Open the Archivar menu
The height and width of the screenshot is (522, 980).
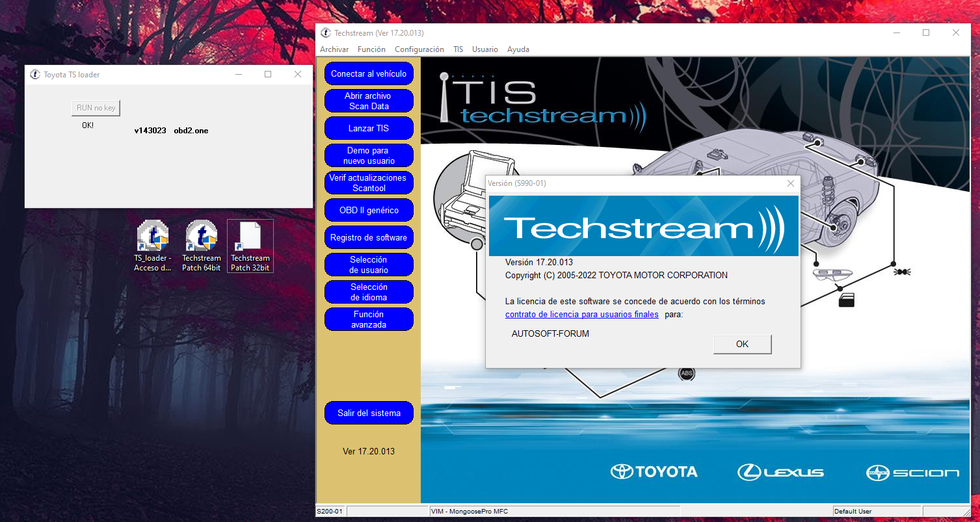(334, 49)
